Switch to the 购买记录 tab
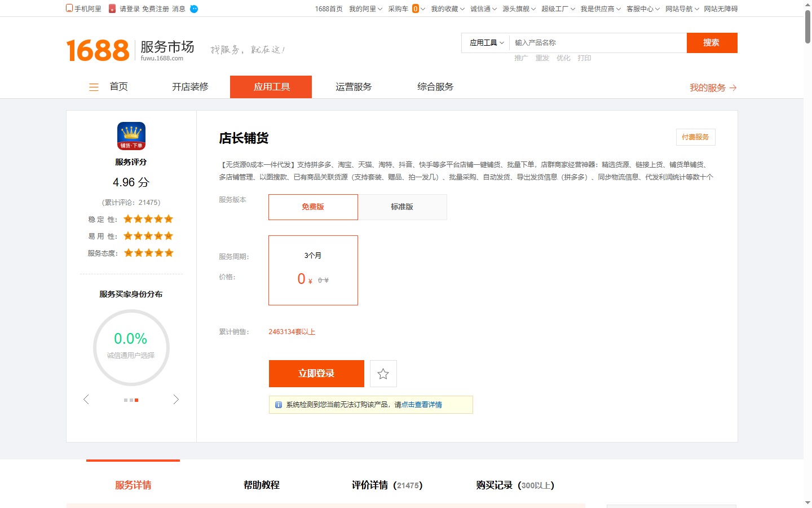812x508 pixels. 515,485
